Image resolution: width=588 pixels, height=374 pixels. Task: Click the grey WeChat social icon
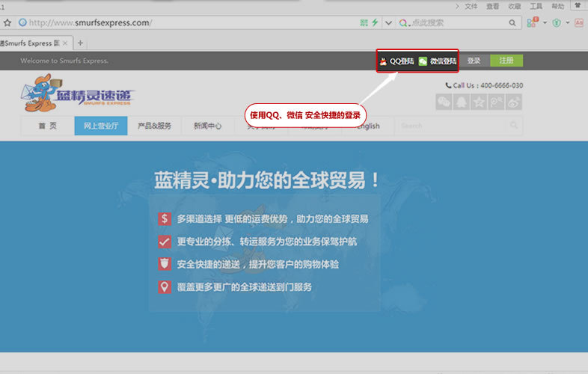point(444,102)
